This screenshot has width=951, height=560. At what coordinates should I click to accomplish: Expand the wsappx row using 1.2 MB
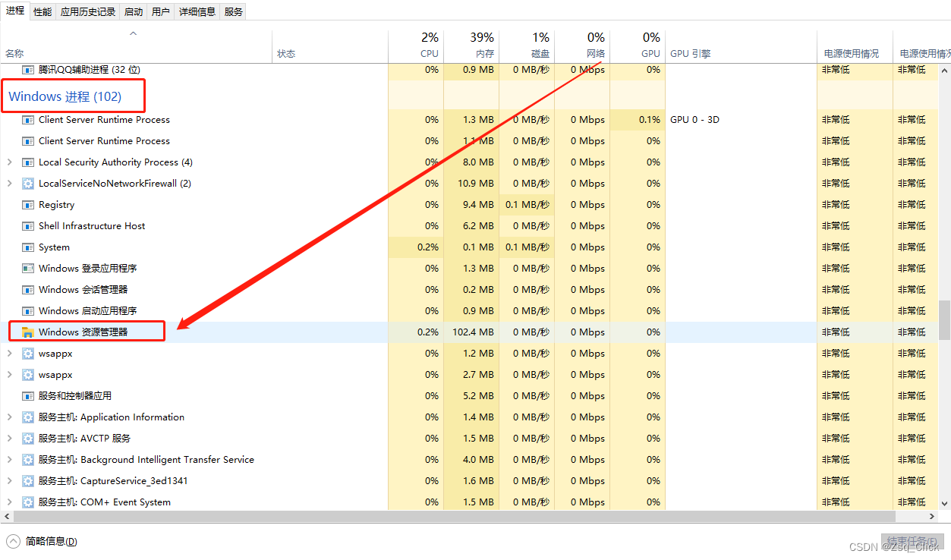(9, 354)
